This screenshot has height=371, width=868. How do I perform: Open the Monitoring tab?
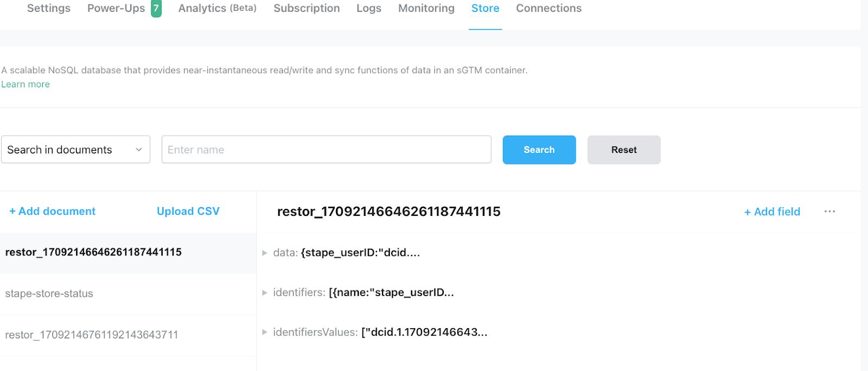click(426, 8)
